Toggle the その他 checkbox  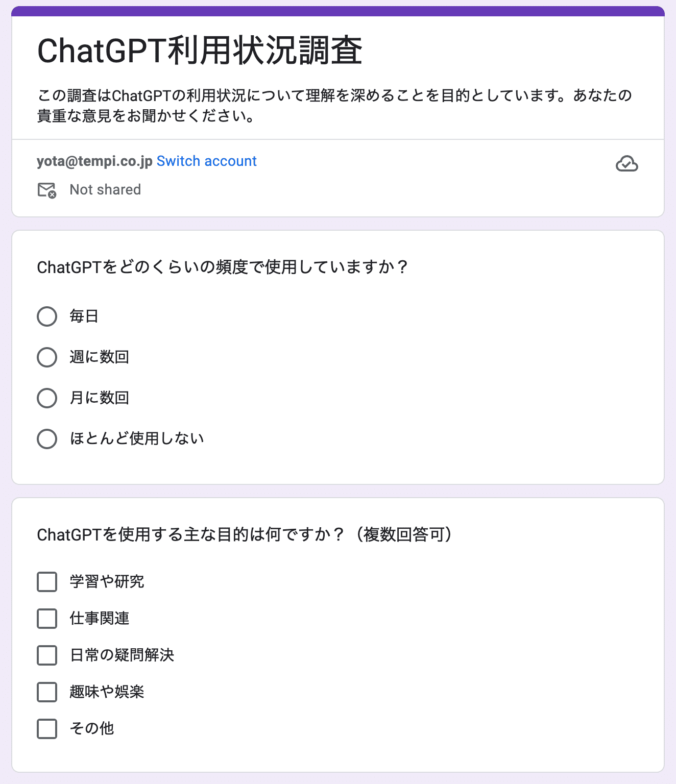pos(47,729)
